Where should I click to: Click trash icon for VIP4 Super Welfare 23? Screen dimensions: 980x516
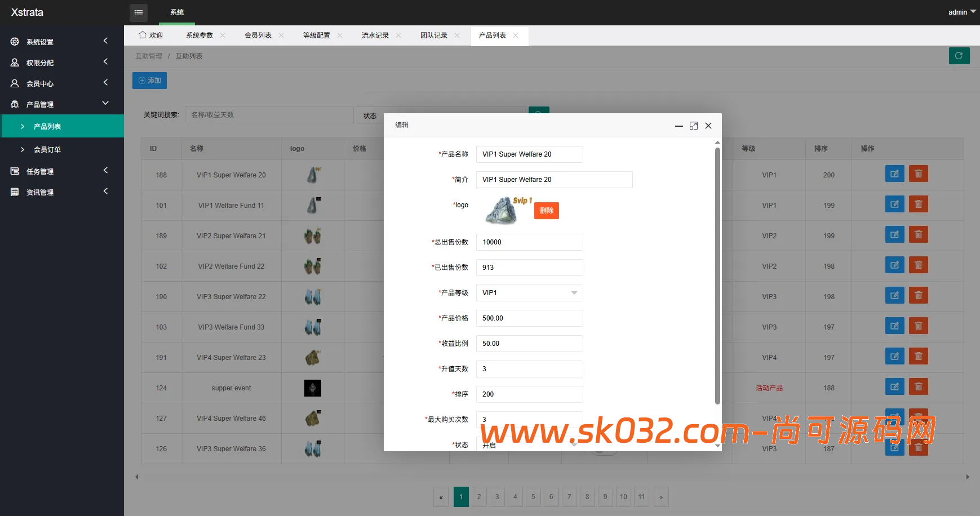tap(918, 357)
